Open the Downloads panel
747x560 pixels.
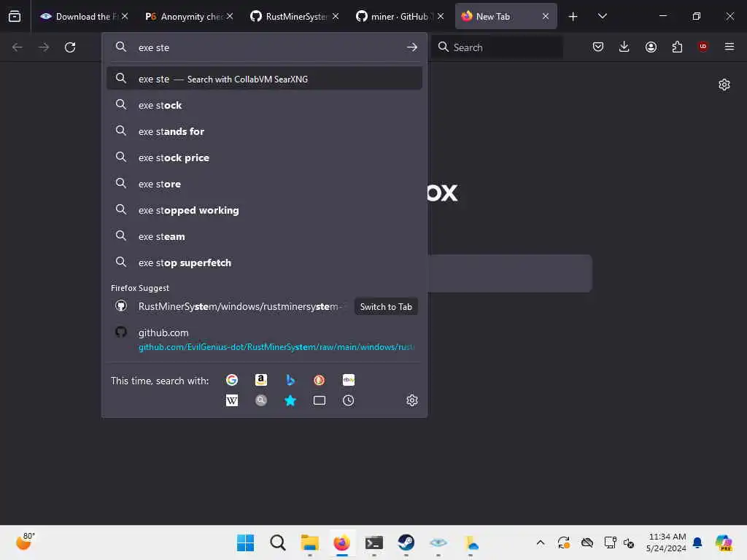coord(624,47)
